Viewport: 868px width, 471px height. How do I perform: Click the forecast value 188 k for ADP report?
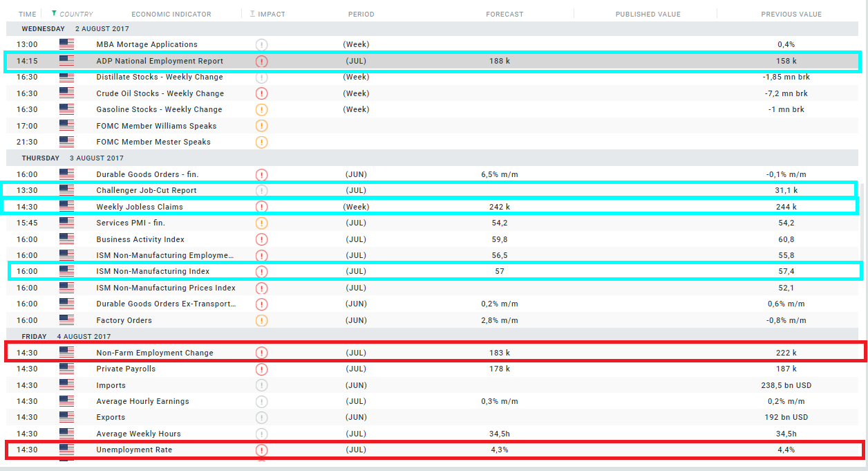499,61
